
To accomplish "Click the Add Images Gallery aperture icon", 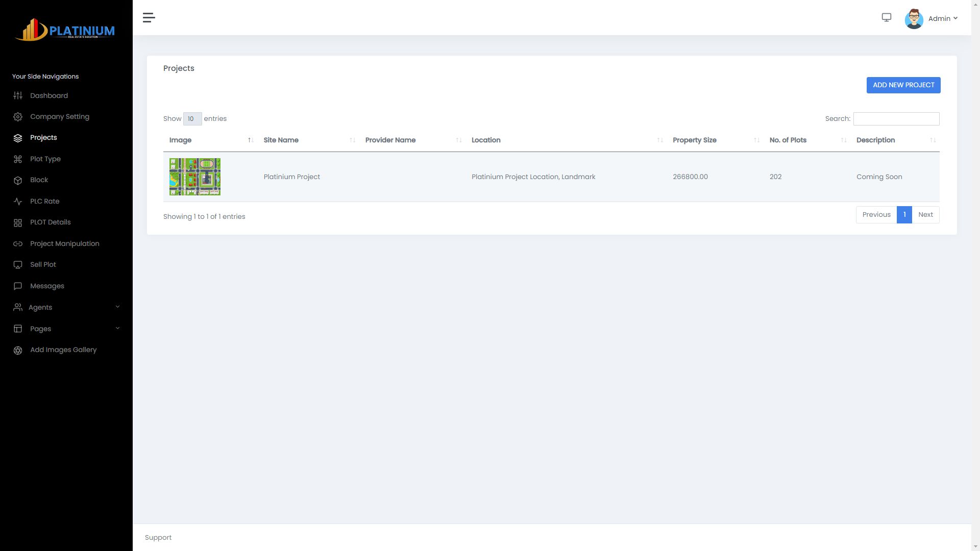I will tap(18, 350).
